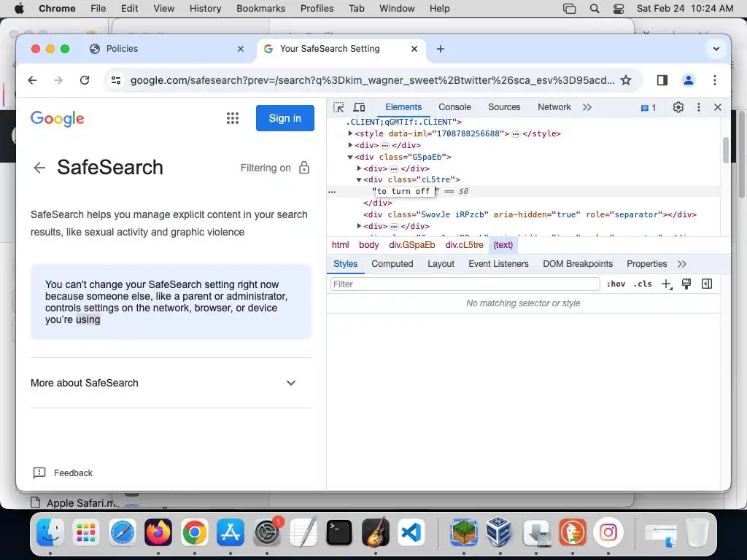This screenshot has height=560, width=747.
Task: Open the Event Listeners tab
Action: [498, 264]
